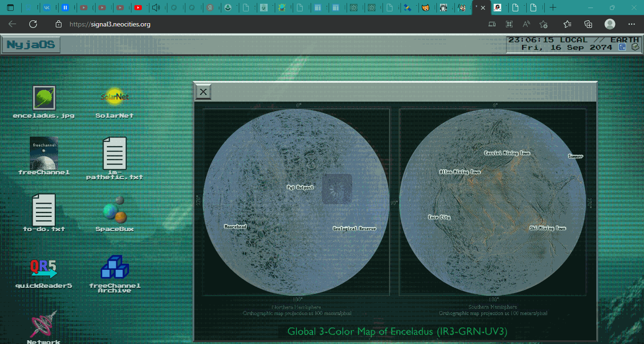This screenshot has height=344, width=644.
Task: Refresh the current web page
Action: [x=33, y=24]
